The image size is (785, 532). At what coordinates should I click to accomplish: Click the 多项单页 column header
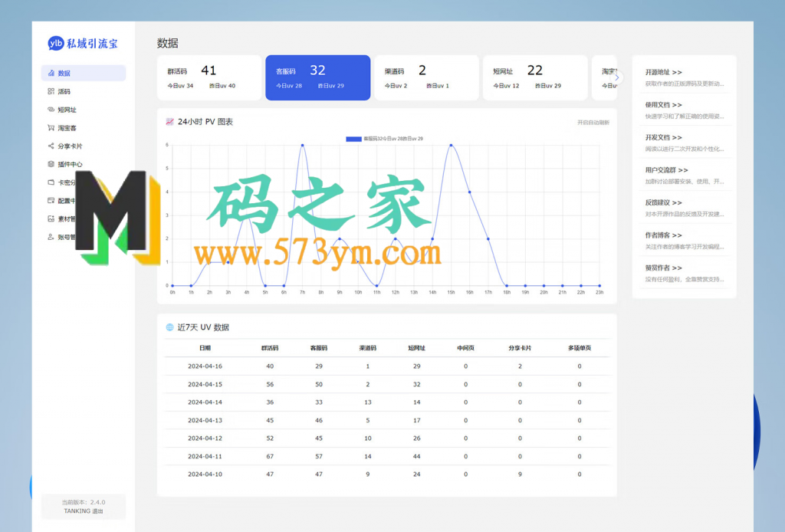tap(580, 348)
